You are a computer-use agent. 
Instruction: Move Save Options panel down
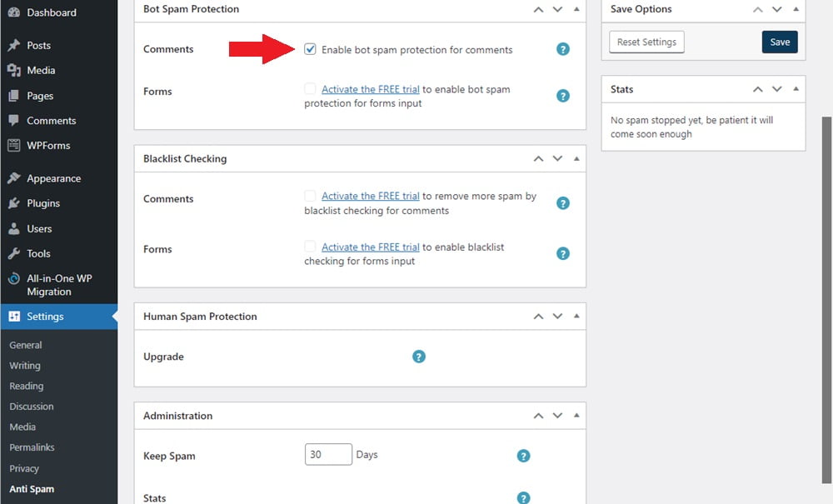click(x=776, y=9)
